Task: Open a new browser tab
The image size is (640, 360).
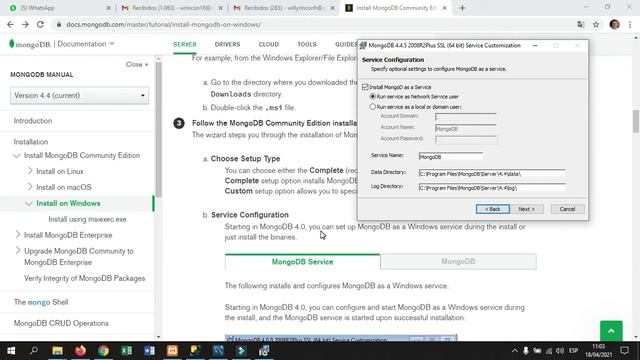Action: point(462,8)
